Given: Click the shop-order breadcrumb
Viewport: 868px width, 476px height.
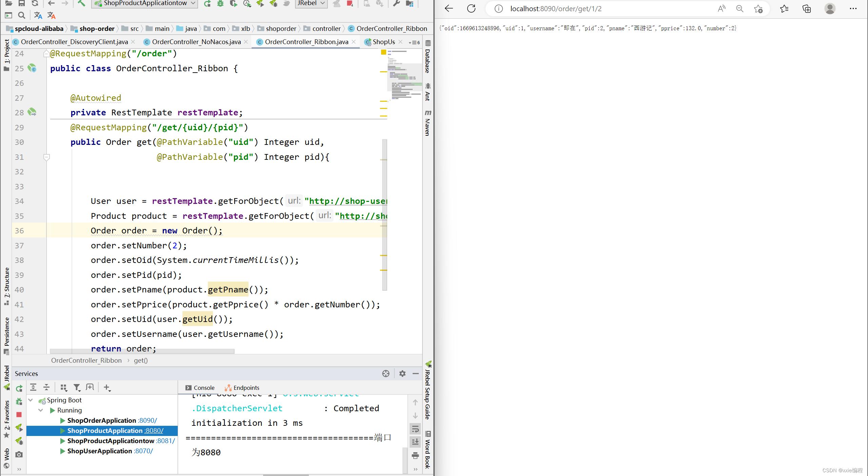Looking at the screenshot, I should [x=97, y=28].
